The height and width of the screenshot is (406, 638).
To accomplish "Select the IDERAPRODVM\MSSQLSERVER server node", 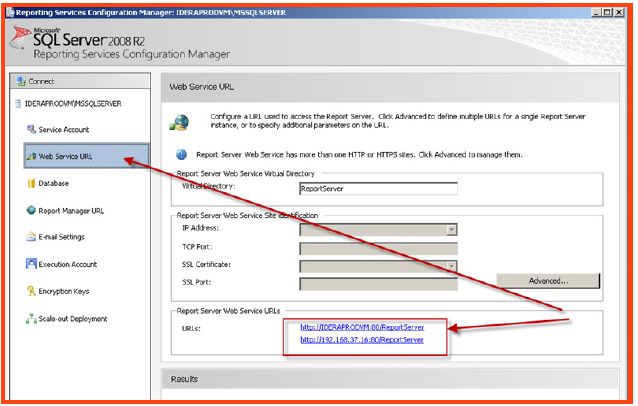I will click(x=73, y=104).
